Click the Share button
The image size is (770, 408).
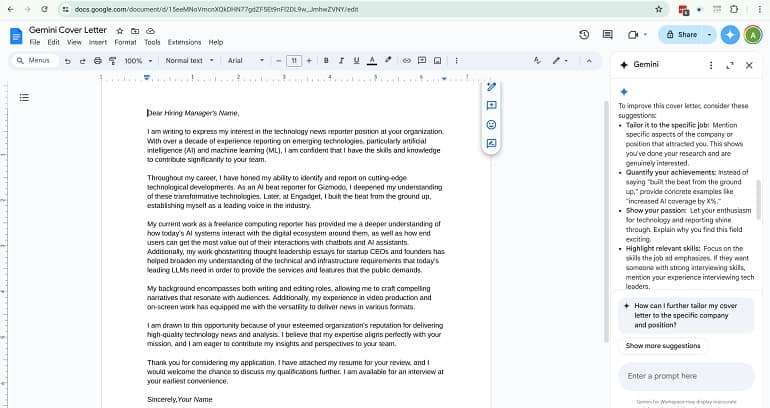click(x=681, y=35)
